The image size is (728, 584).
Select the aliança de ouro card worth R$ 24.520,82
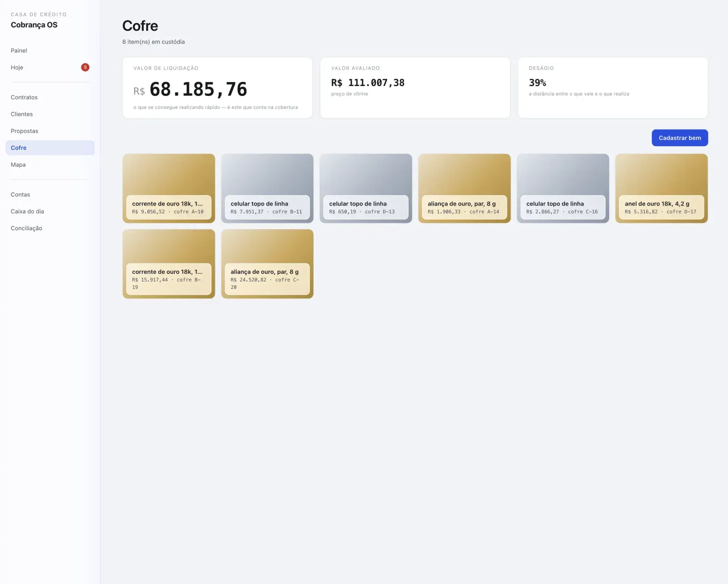coord(267,264)
